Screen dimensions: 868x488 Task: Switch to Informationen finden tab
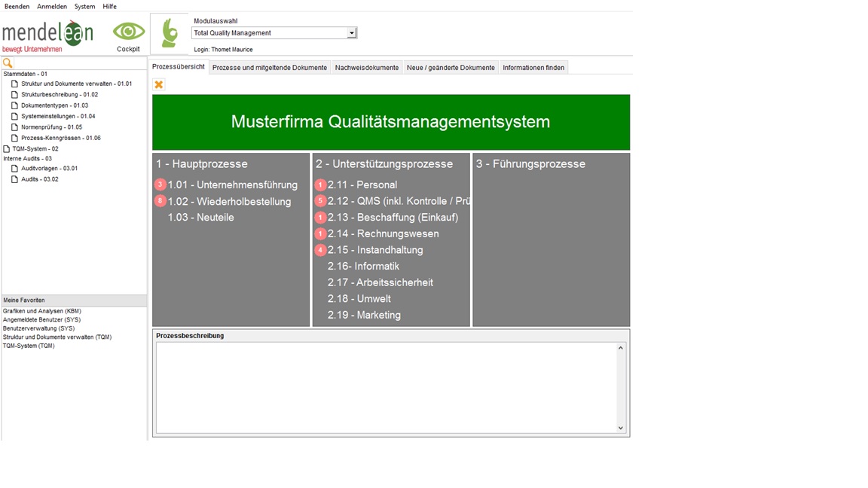click(x=533, y=68)
